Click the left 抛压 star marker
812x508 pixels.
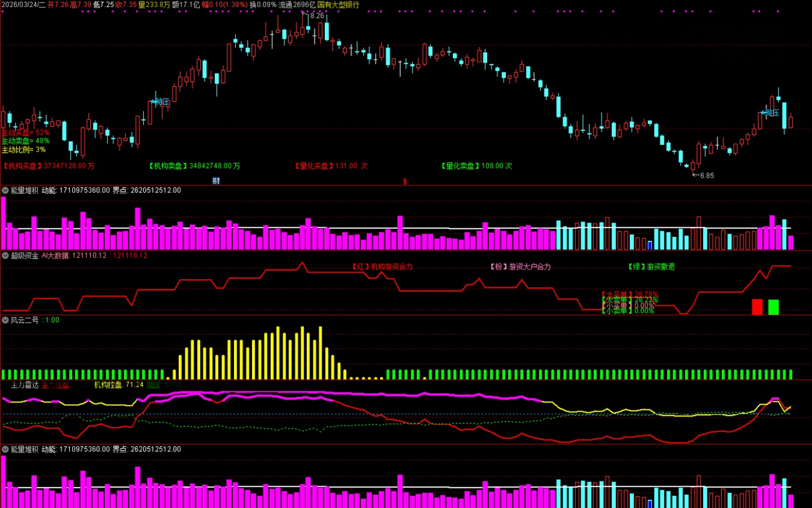click(160, 102)
